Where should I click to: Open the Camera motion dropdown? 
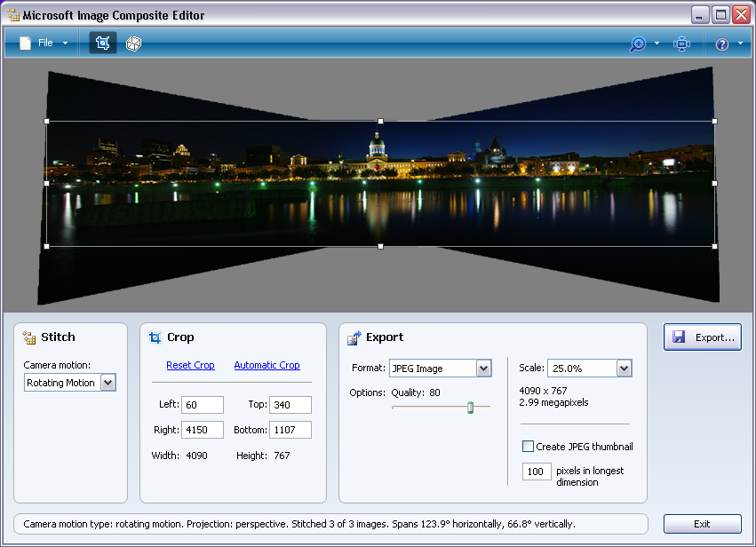click(107, 383)
